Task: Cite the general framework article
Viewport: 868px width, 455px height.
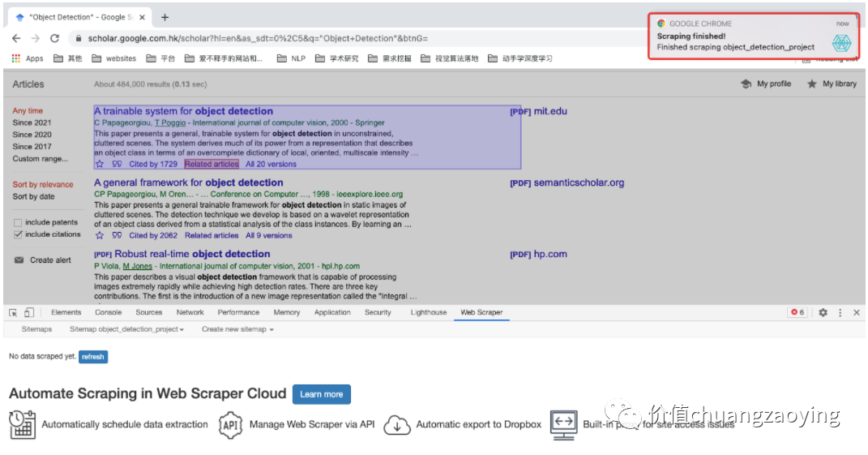Action: (117, 235)
